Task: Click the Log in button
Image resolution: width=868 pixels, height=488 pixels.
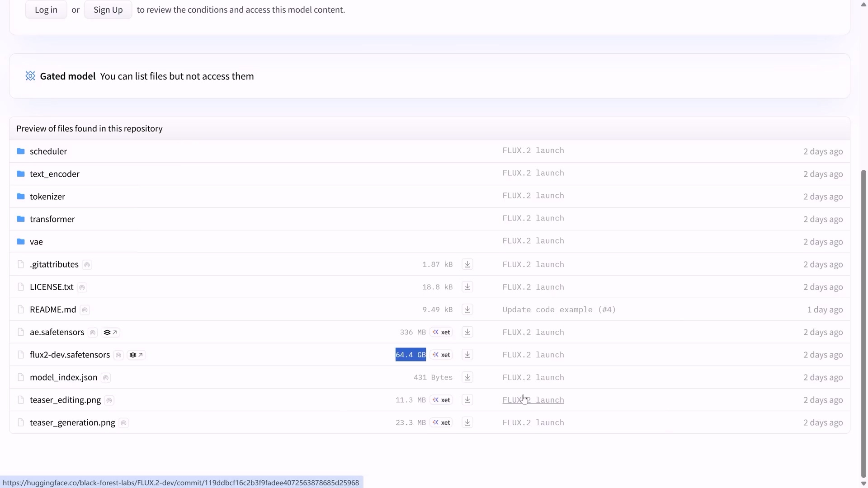Action: click(x=46, y=9)
